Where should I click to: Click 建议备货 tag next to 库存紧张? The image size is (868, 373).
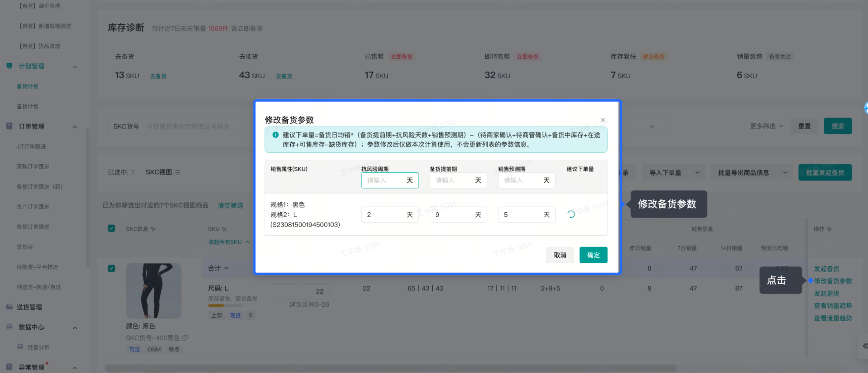[654, 57]
